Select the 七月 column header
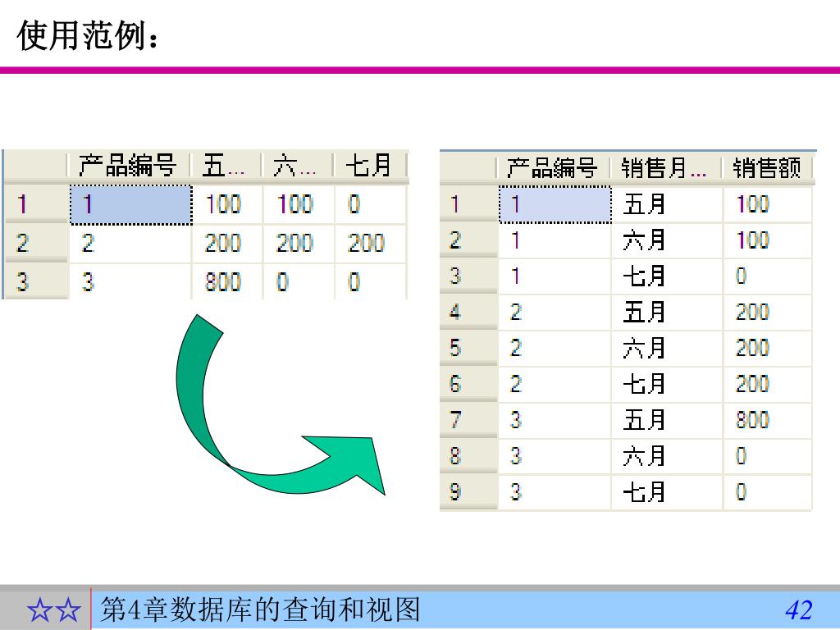This screenshot has width=840, height=630. tap(369, 165)
